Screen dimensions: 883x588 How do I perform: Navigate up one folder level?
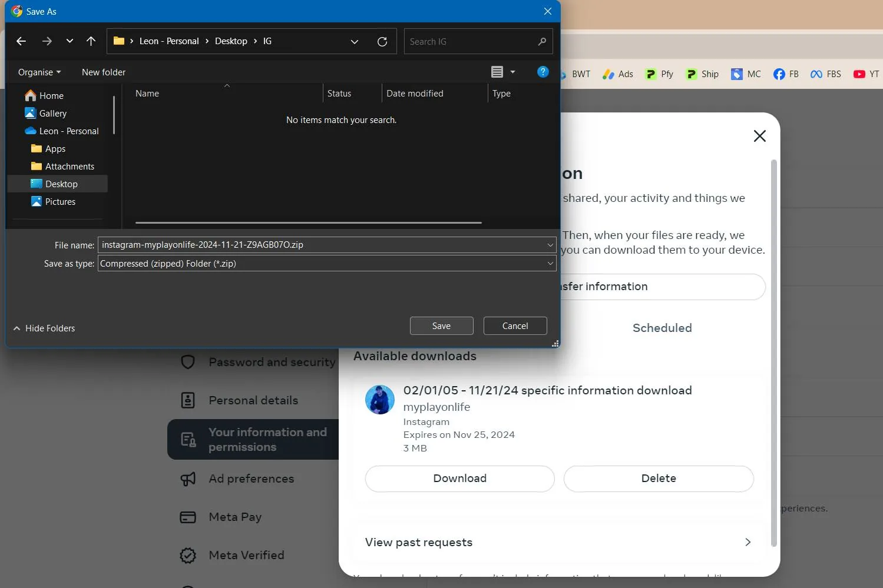point(91,41)
